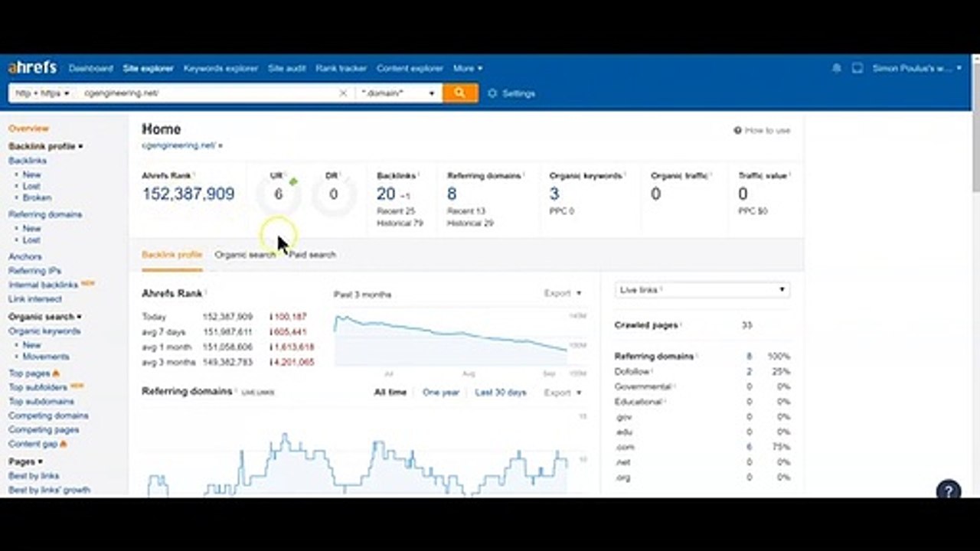Open Top subfolders in sidebar
Screen dimensions: 980x551
click(x=38, y=387)
